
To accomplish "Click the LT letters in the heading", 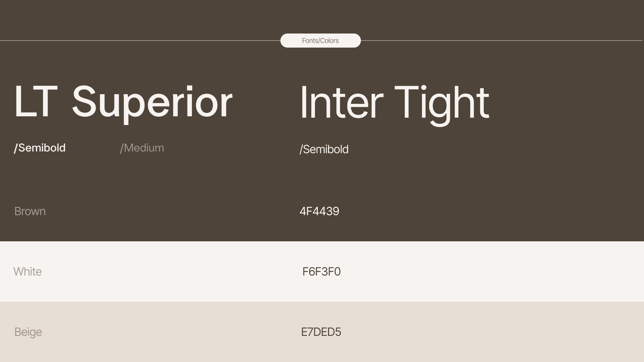I will click(35, 102).
